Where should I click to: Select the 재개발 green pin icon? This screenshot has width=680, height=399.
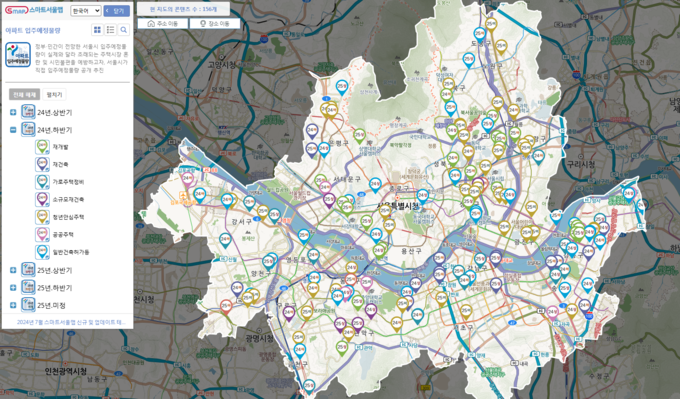click(x=42, y=147)
